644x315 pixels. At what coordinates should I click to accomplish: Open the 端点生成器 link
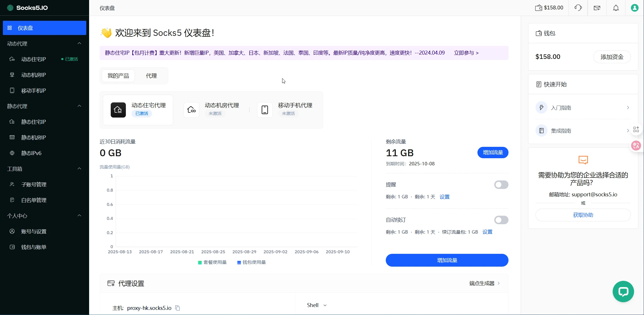[x=485, y=283]
